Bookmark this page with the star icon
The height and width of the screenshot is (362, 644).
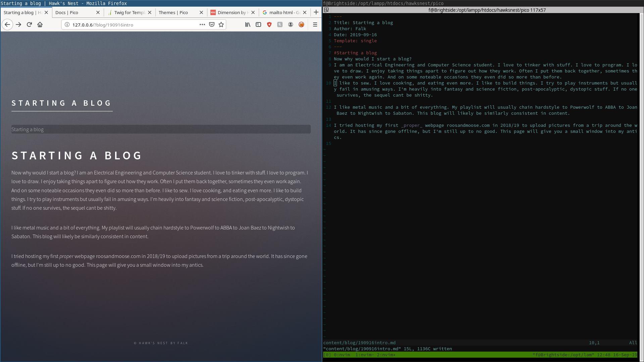tap(221, 24)
